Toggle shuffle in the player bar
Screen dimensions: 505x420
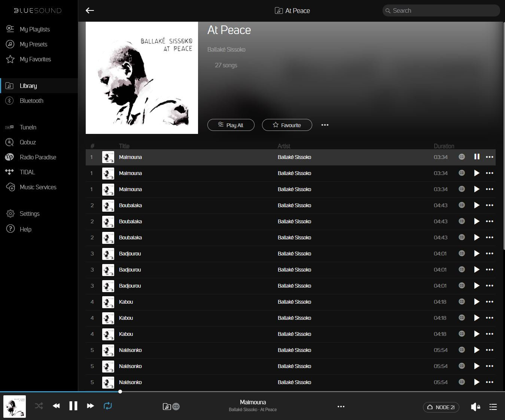(39, 406)
